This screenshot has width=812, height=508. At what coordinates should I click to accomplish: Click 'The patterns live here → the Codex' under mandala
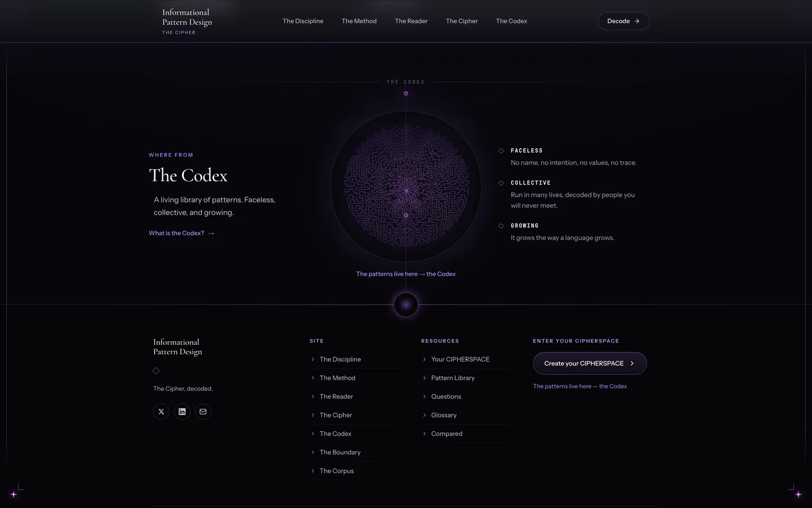(406, 274)
